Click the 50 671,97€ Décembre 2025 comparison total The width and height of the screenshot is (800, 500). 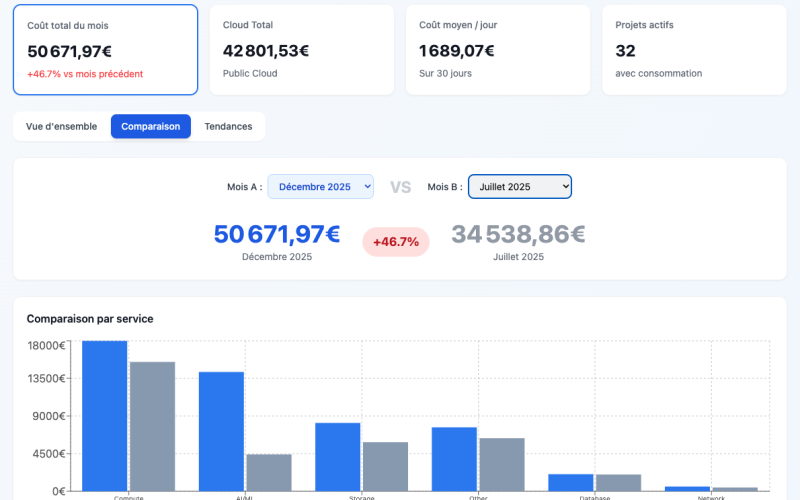tap(277, 235)
